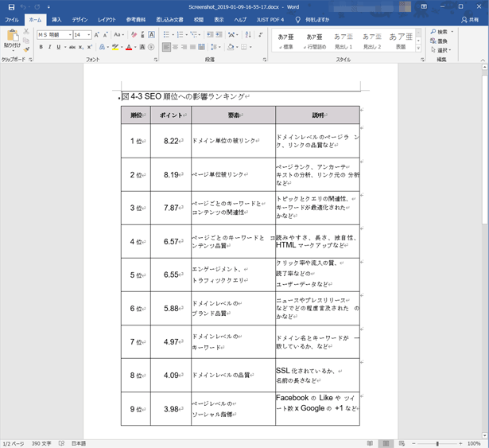This screenshot has height=448, width=489.
Task: Click the Replace (置換) button
Action: (439, 41)
